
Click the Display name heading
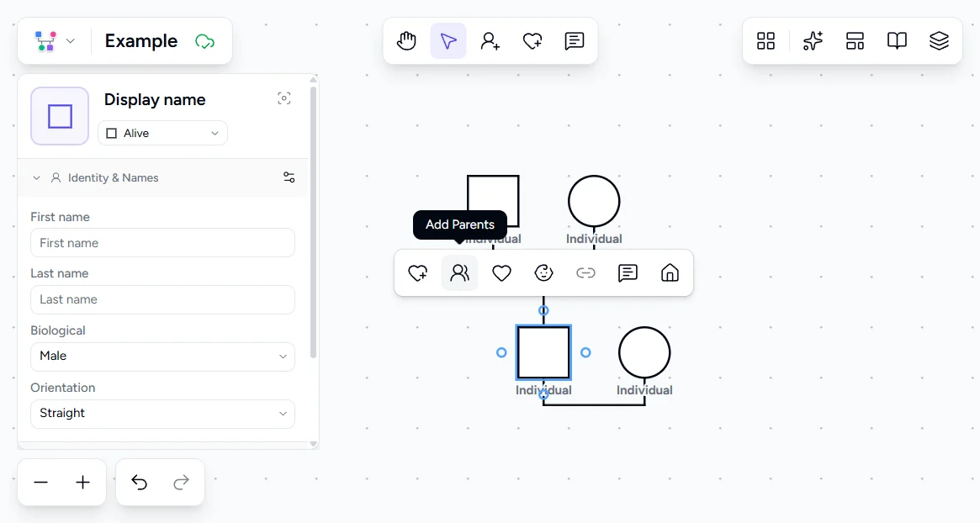pos(155,99)
